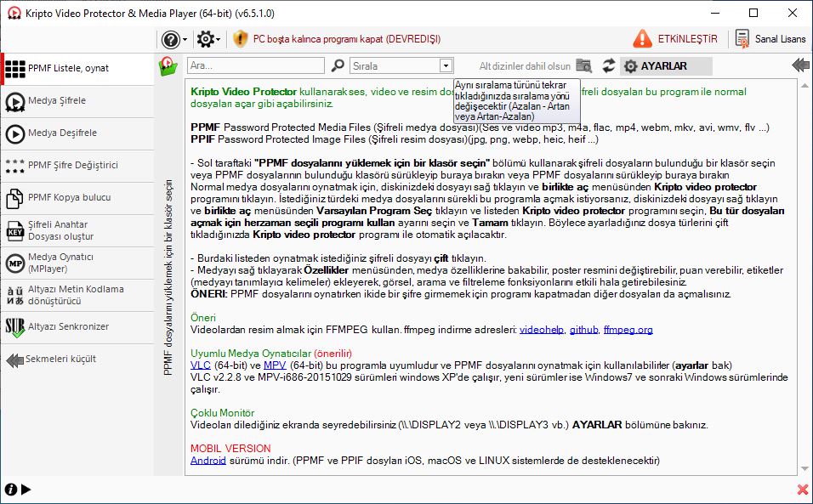Viewport: 813px width, 504px height.
Task: Select the PPMF Listele, oynat tab
Action: coord(77,68)
